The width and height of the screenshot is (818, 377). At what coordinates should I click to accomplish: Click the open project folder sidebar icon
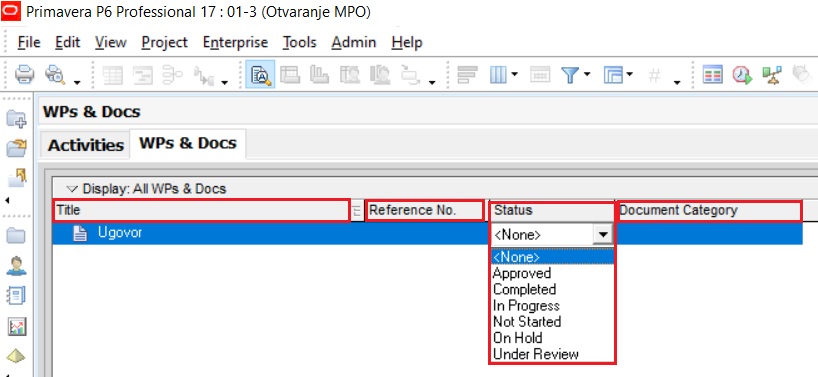pos(16,149)
